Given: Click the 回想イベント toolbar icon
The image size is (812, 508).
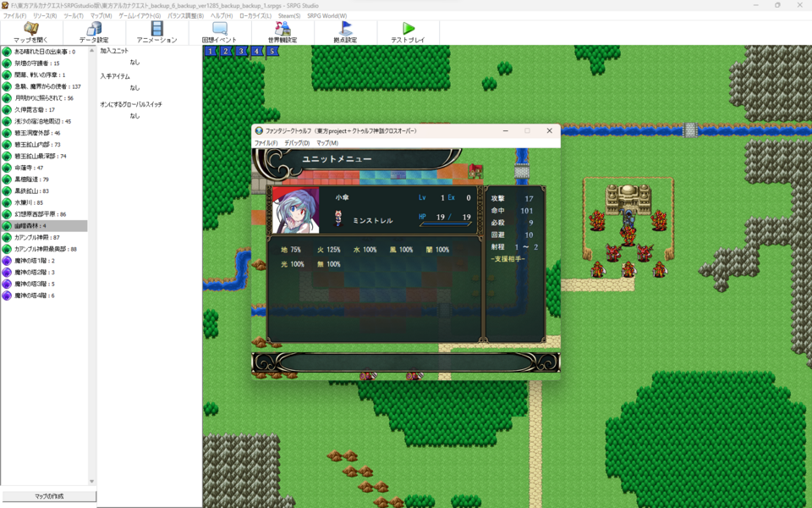Looking at the screenshot, I should click(220, 28).
